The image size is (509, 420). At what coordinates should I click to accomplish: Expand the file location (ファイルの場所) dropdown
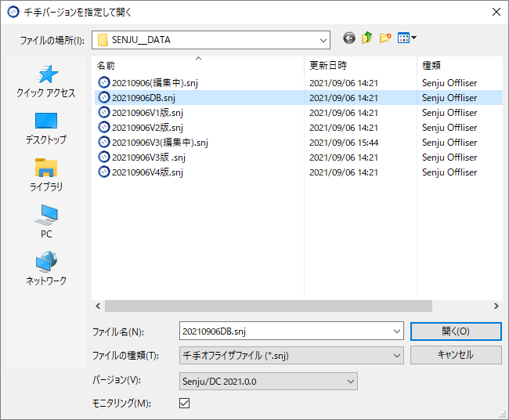pyautogui.click(x=323, y=40)
